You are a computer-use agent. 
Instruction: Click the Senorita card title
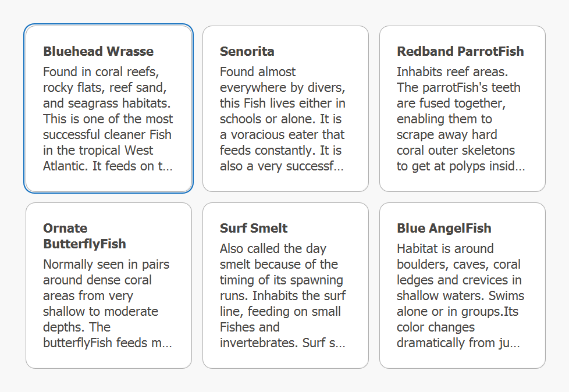(247, 51)
